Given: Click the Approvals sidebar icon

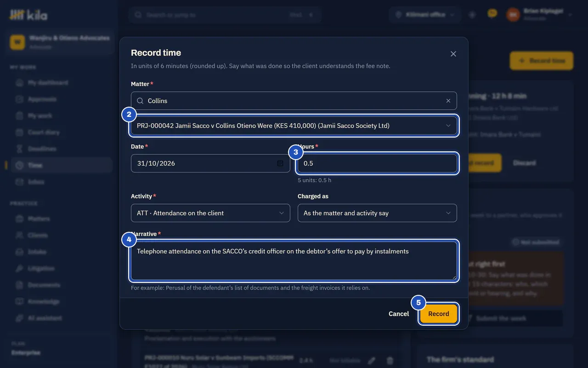Looking at the screenshot, I should point(19,99).
